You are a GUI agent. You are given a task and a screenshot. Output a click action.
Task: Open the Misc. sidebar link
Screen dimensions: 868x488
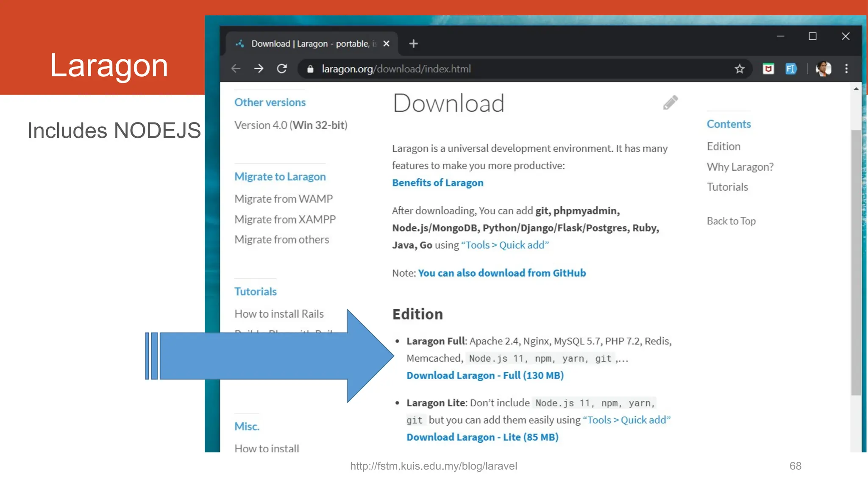coord(247,427)
